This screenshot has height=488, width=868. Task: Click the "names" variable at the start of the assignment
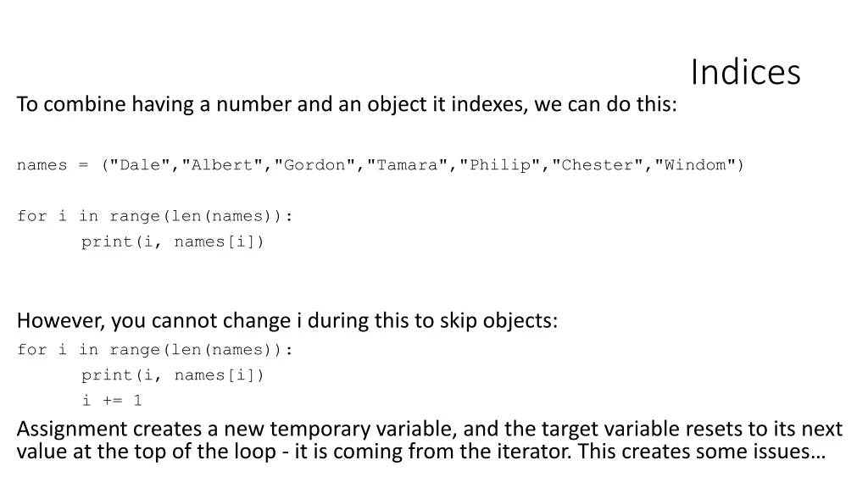tap(42, 165)
